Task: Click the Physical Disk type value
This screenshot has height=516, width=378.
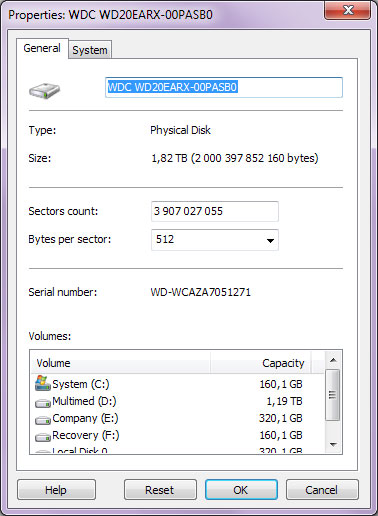Action: (x=180, y=130)
